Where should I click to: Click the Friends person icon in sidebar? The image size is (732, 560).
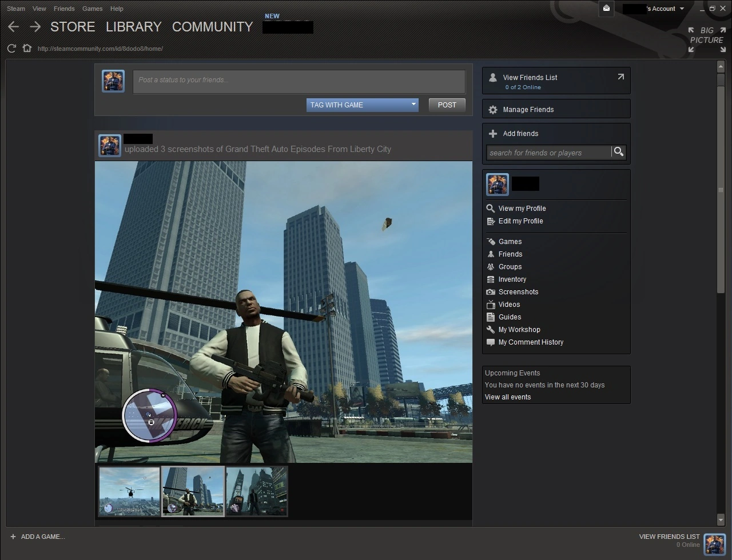coord(491,254)
